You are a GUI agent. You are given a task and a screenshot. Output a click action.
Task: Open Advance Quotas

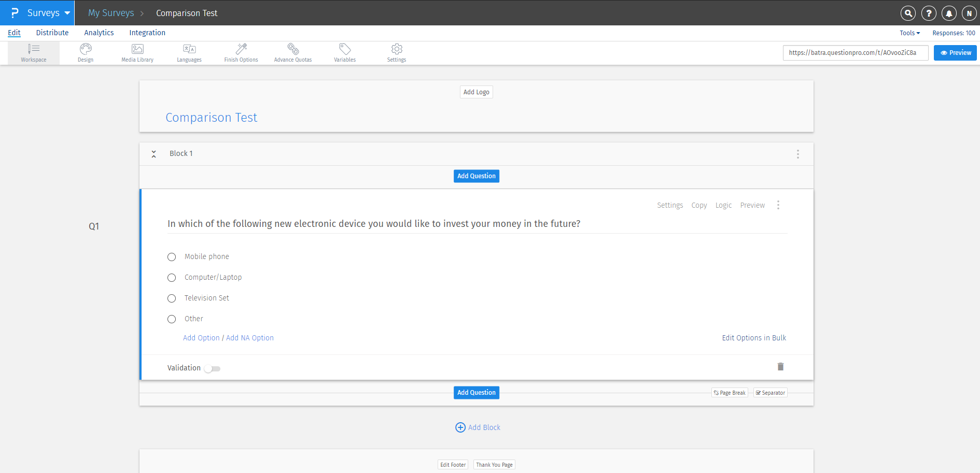tap(292, 52)
